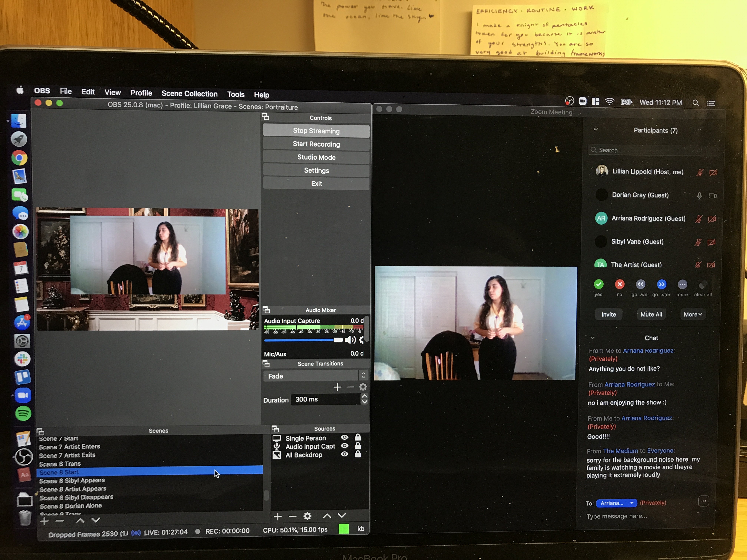Toggle lock on Single Person source
747x560 pixels.
pyautogui.click(x=358, y=437)
